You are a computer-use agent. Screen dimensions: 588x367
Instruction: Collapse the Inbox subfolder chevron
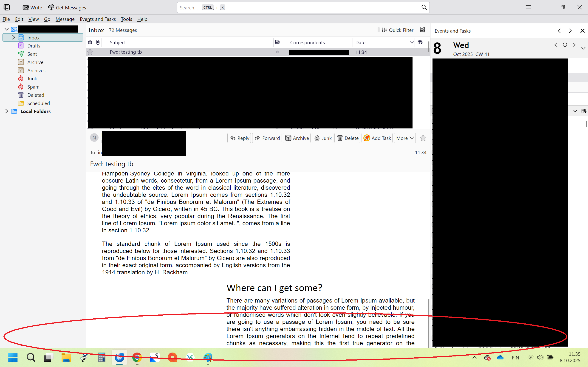click(x=14, y=37)
